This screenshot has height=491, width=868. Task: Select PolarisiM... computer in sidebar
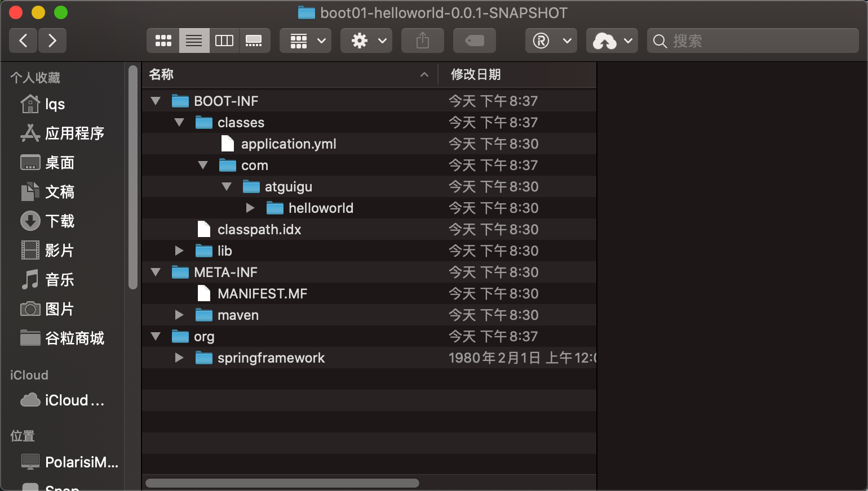[69, 462]
